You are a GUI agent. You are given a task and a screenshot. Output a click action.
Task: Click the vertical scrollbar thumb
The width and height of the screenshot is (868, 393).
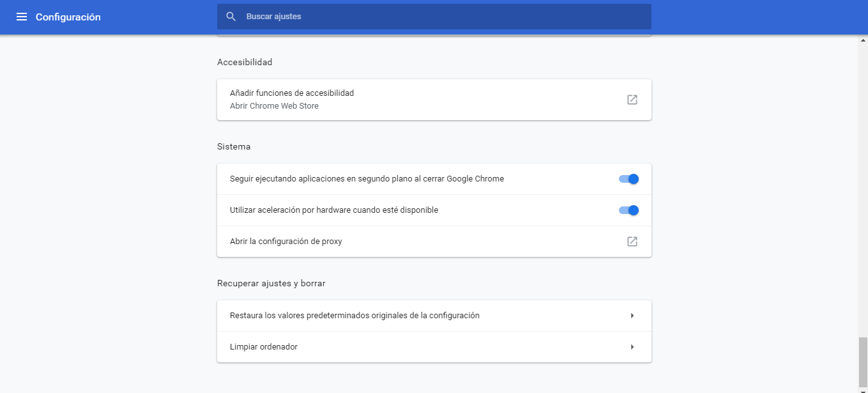tap(862, 362)
